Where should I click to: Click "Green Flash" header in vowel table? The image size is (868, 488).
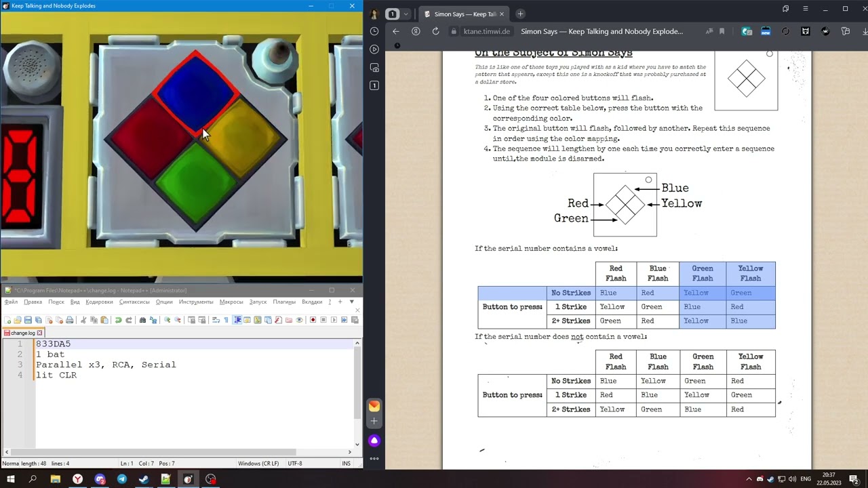coord(703,273)
